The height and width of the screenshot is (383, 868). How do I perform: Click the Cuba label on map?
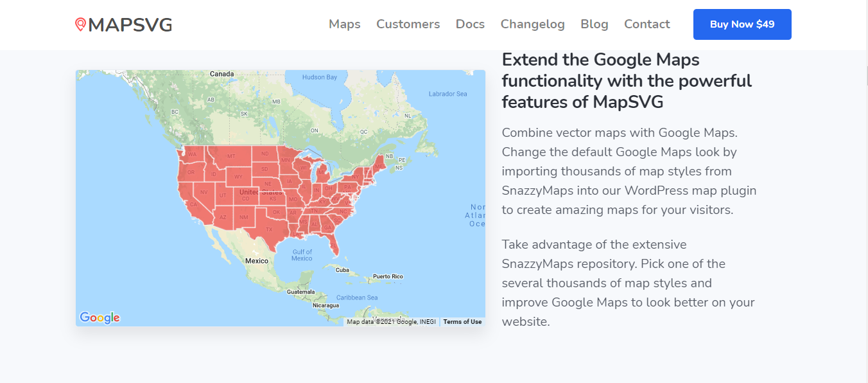(x=342, y=270)
